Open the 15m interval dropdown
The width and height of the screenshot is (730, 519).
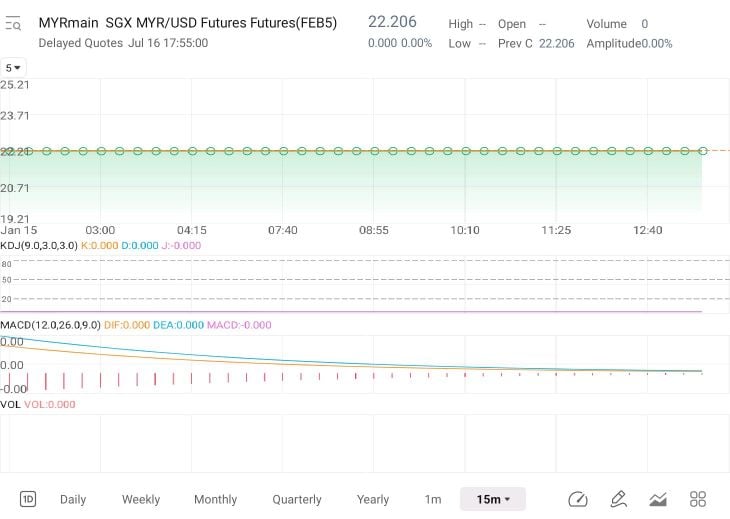(x=493, y=499)
